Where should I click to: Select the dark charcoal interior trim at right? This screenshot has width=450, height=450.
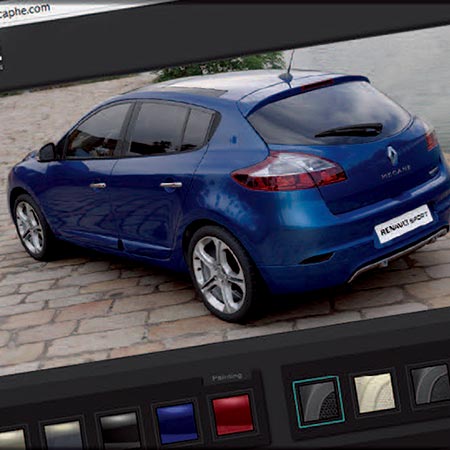click(x=431, y=384)
